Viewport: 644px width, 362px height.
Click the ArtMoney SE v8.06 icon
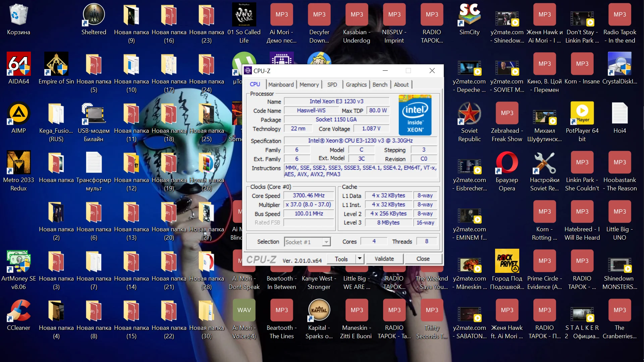pyautogui.click(x=19, y=261)
